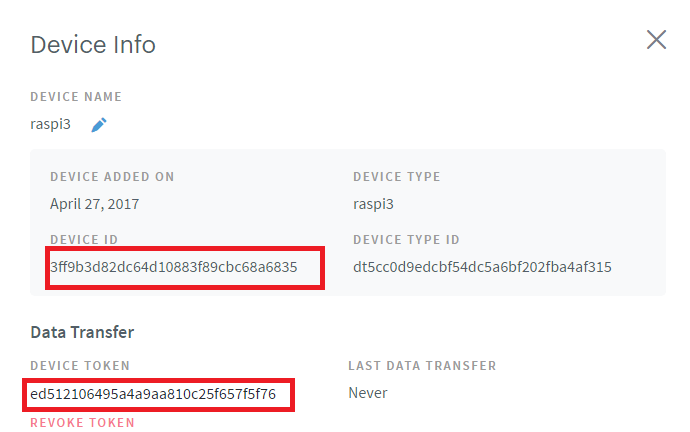690x432 pixels.
Task: Click the device type ID value starting with dt5cc
Action: 482,267
